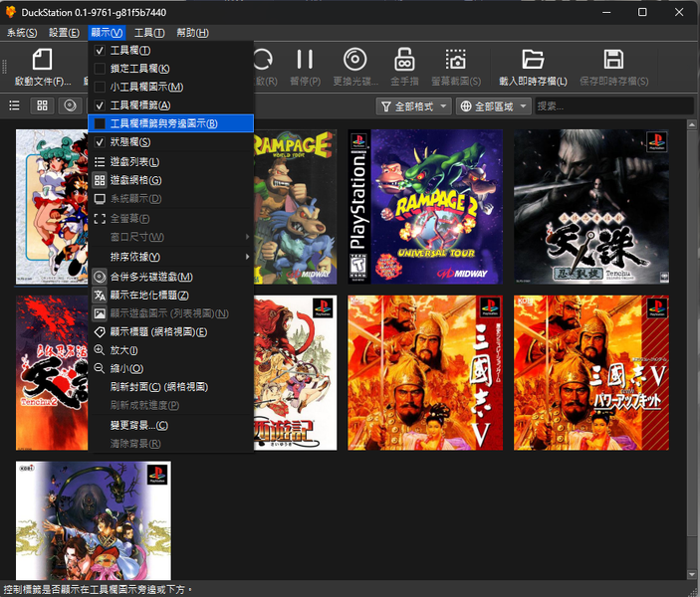Click scrollbar down arrow
Image resolution: width=700 pixels, height=597 pixels.
click(692, 575)
